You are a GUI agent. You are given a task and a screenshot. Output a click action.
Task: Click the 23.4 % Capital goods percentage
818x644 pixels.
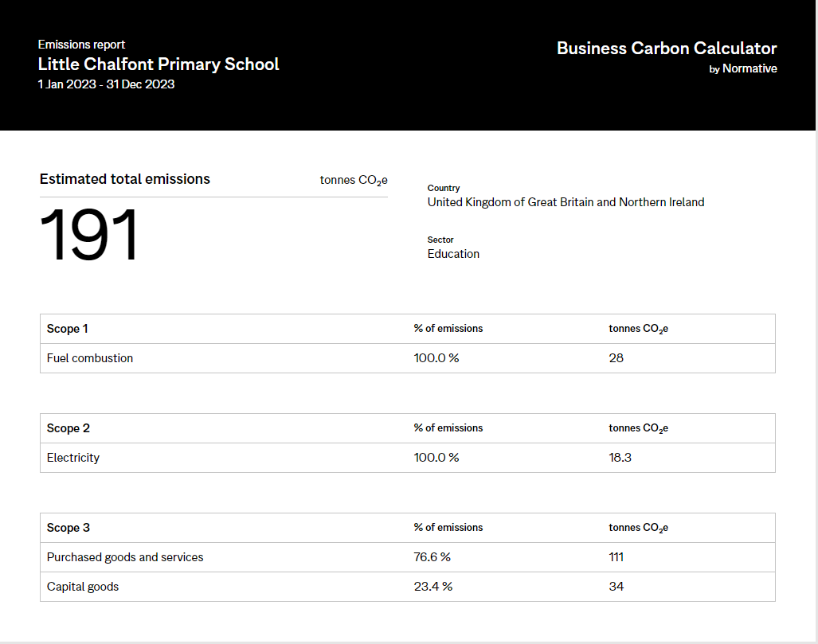tap(432, 587)
